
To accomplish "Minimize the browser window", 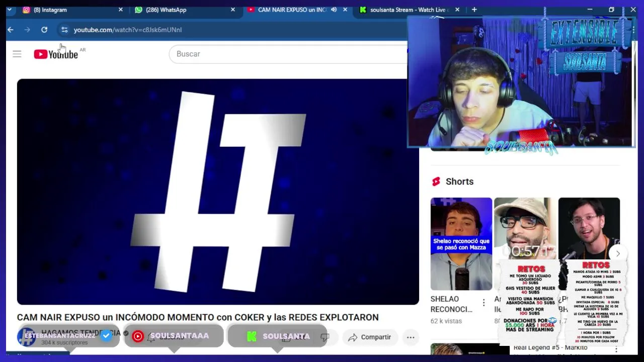I will click(590, 10).
